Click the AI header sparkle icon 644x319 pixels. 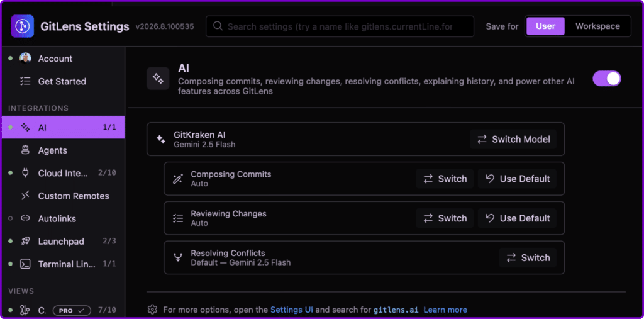(x=158, y=78)
